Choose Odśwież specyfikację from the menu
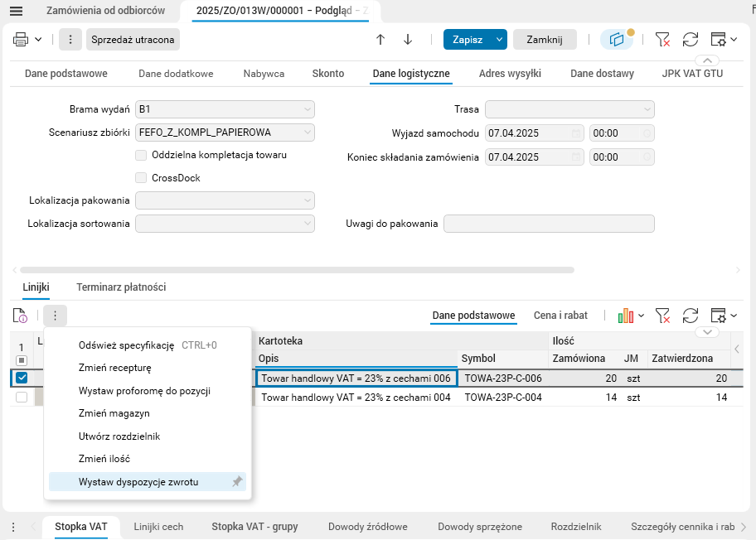The image size is (756, 540). 148,345
